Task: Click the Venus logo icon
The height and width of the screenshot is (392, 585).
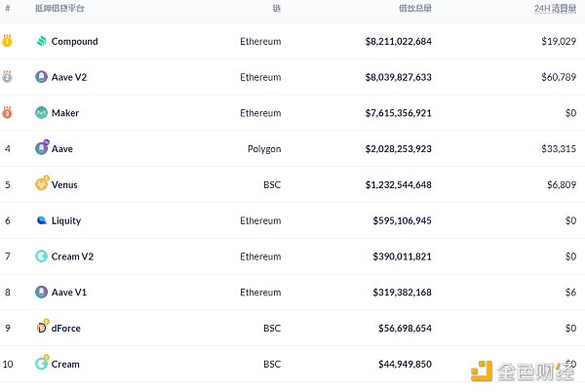Action: click(x=41, y=184)
